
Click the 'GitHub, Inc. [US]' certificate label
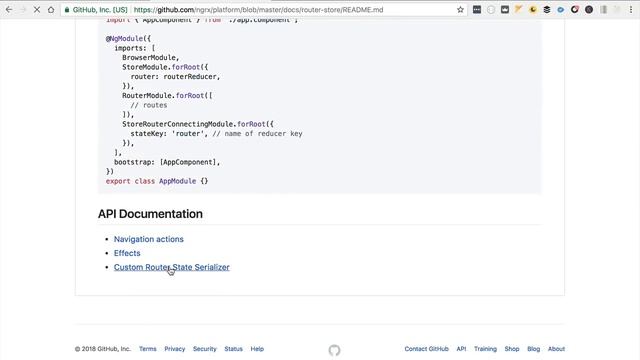100,9
